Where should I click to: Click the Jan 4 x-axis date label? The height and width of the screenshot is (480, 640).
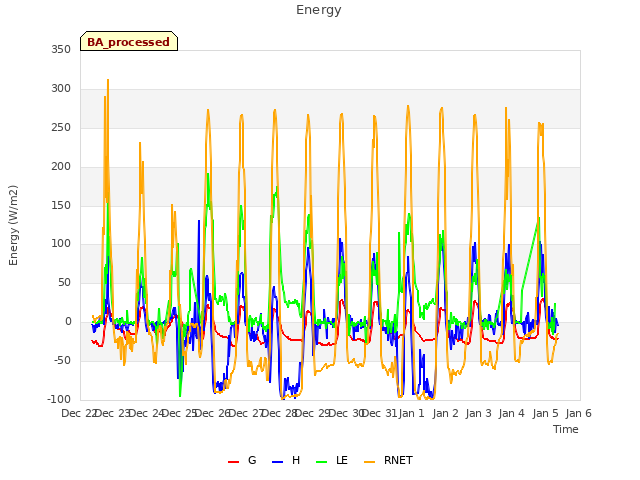pyautogui.click(x=511, y=413)
